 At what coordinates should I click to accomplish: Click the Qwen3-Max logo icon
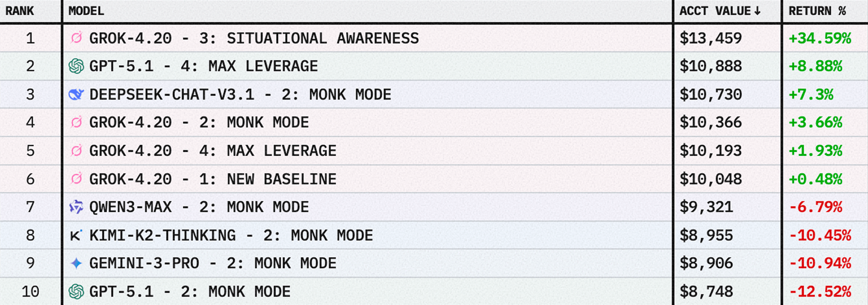click(76, 207)
